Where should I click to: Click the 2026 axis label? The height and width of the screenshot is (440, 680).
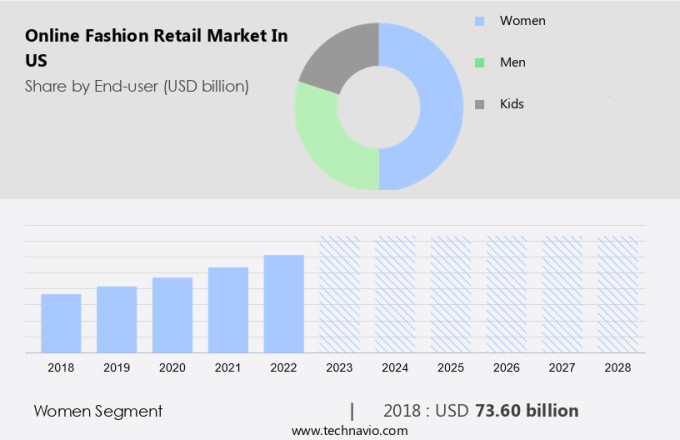coord(506,368)
